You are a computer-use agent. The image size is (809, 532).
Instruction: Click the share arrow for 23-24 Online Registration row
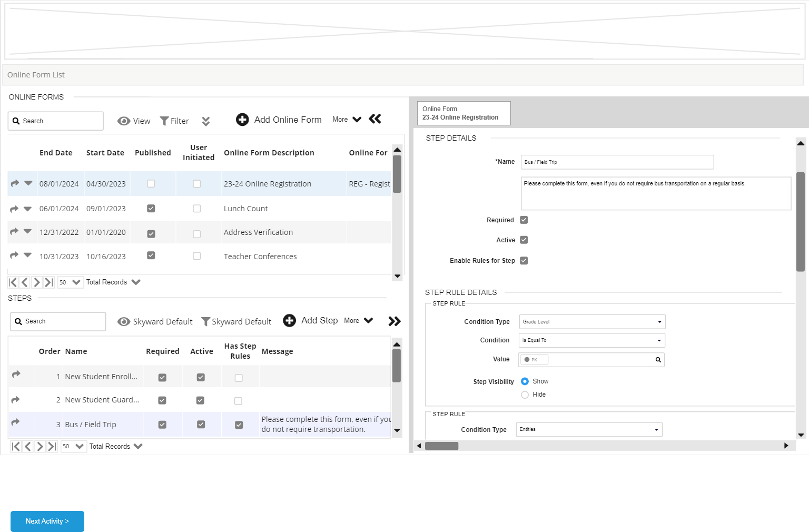15,183
